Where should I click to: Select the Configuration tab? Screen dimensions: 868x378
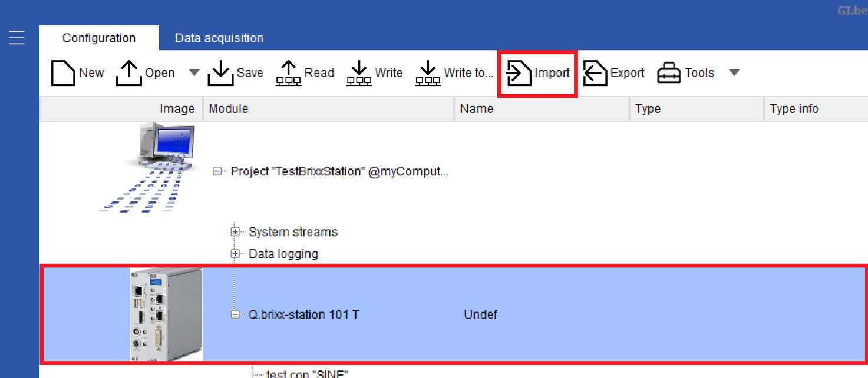click(98, 37)
